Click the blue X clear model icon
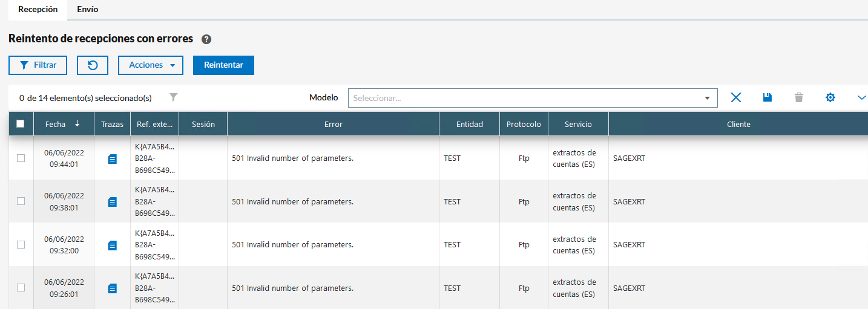868x309 pixels. tap(736, 97)
